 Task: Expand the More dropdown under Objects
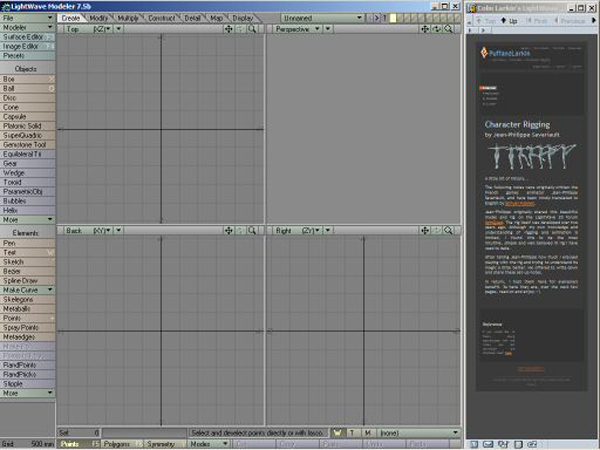pos(28,220)
